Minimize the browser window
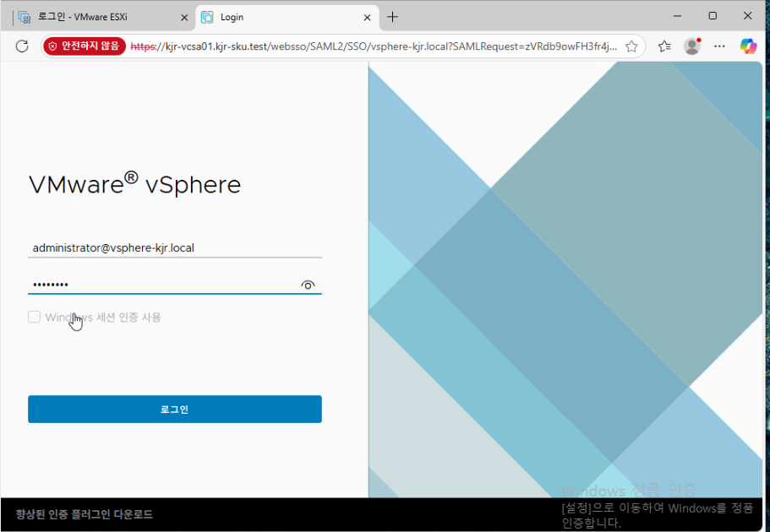Screen dimensions: 770x532 point(678,16)
